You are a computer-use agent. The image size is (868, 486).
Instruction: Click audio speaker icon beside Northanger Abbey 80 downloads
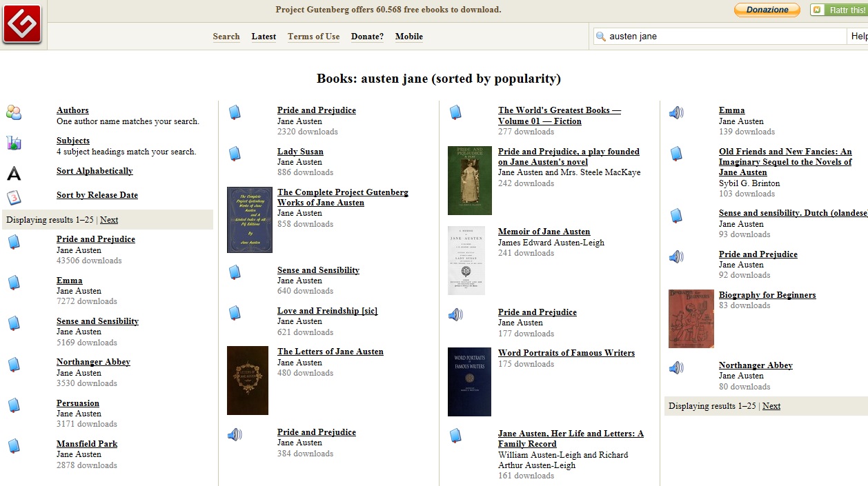[676, 367]
